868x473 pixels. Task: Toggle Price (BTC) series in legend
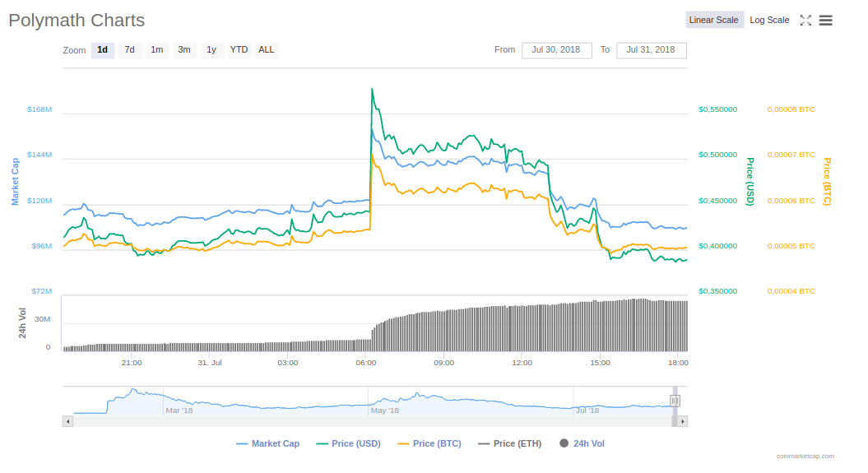point(429,443)
